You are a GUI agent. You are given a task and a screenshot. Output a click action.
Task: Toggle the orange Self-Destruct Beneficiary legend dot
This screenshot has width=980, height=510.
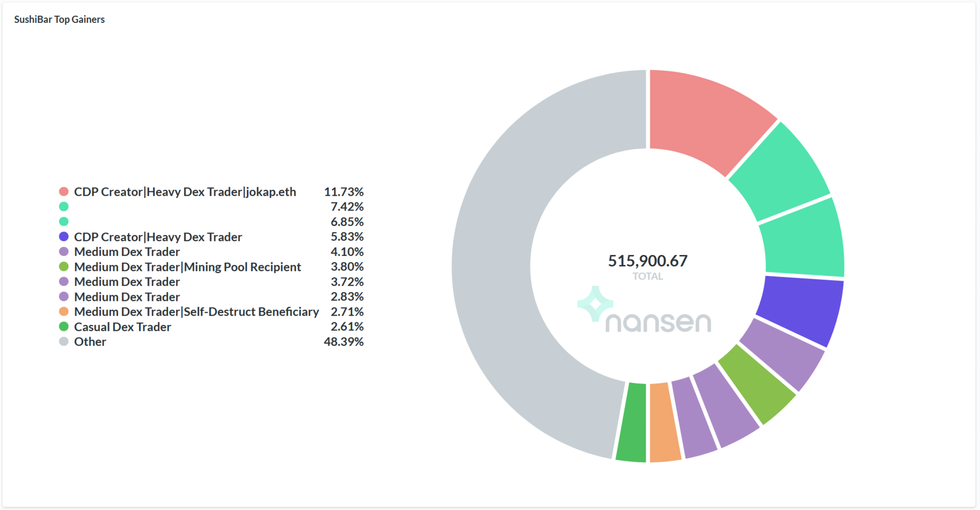pyautogui.click(x=64, y=312)
